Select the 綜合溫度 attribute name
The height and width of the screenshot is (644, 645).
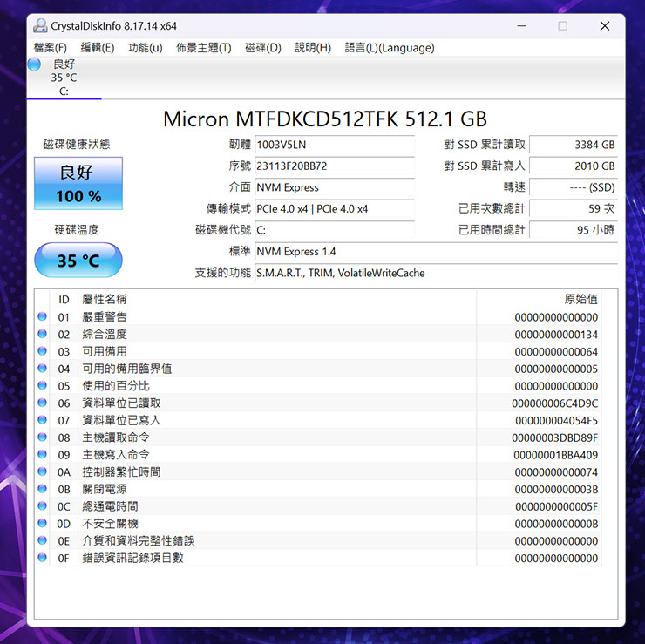pos(105,335)
